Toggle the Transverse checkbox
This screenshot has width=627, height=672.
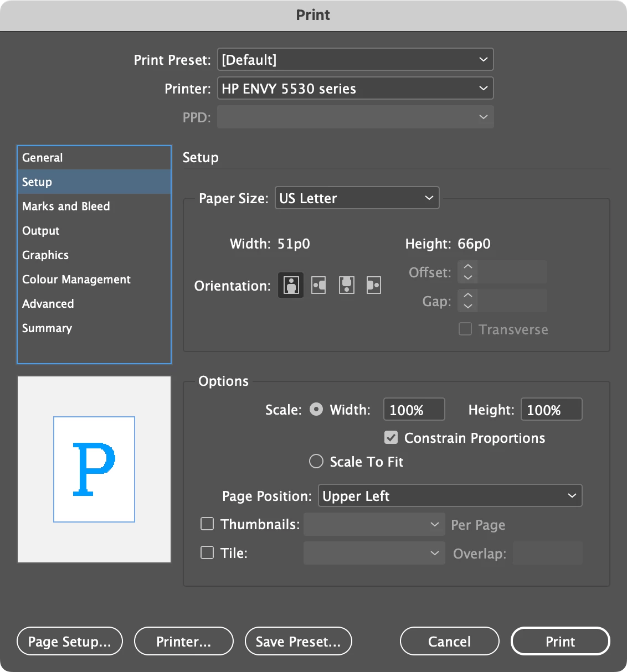[x=465, y=329]
